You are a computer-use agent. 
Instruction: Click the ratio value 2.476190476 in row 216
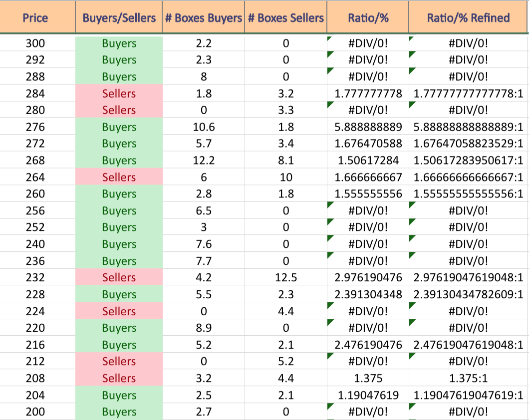click(x=368, y=345)
